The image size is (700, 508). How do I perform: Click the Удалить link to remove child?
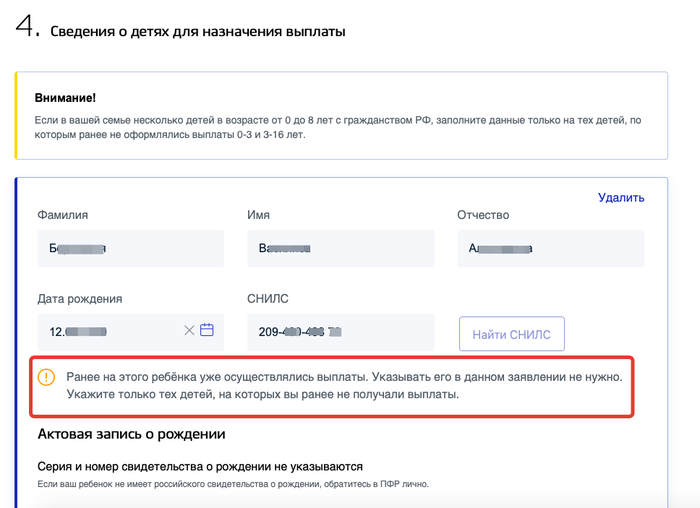[621, 198]
